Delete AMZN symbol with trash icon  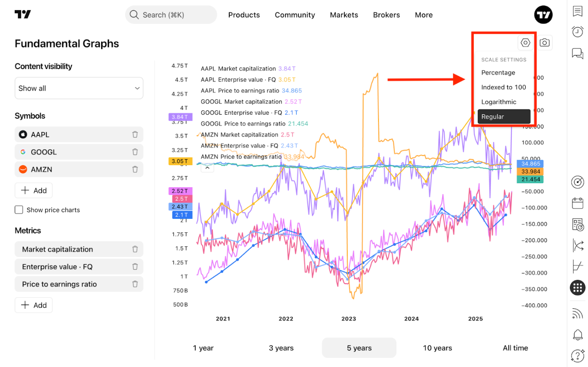click(135, 169)
